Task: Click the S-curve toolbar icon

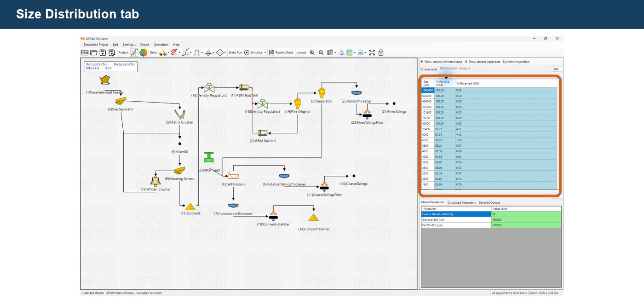Action: (186, 52)
